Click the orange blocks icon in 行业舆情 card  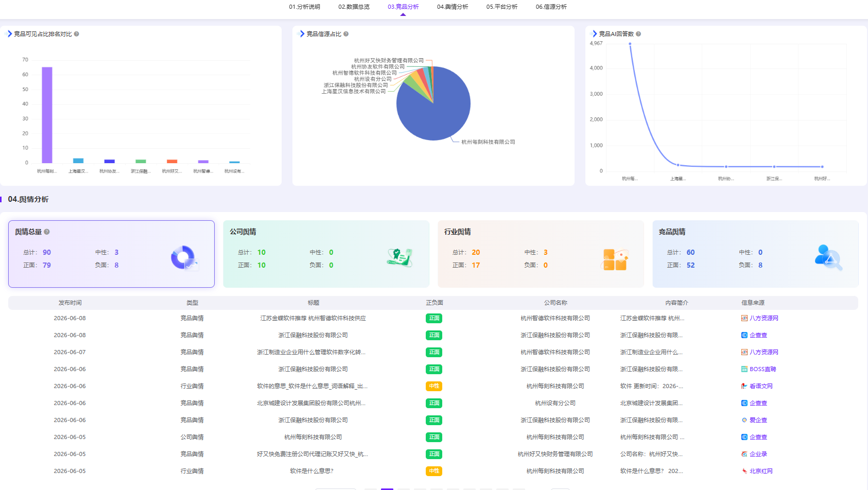[615, 259]
